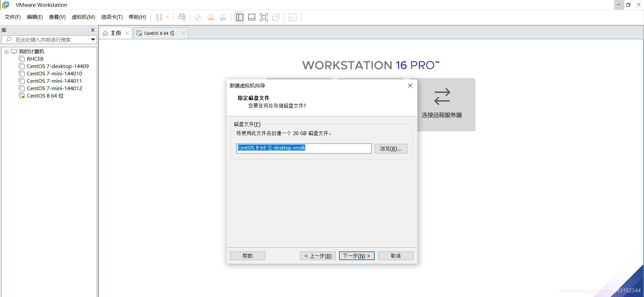Select CentOS 7-mini-144012 in the library

[54, 88]
